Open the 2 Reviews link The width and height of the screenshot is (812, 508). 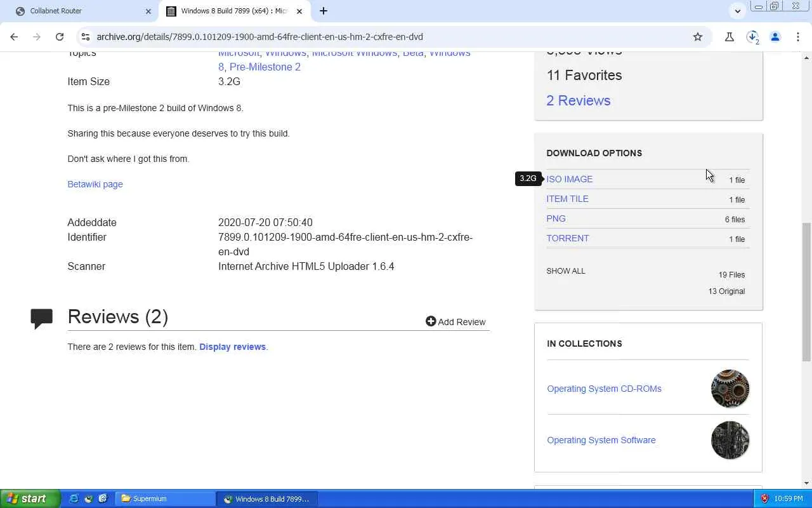579,100
